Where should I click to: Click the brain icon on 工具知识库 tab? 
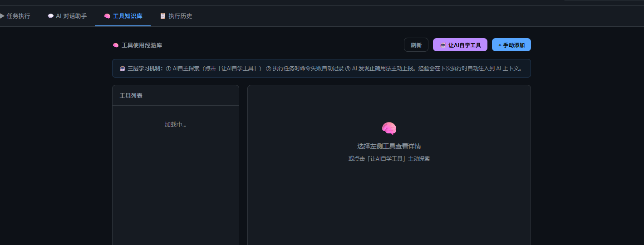[107, 16]
